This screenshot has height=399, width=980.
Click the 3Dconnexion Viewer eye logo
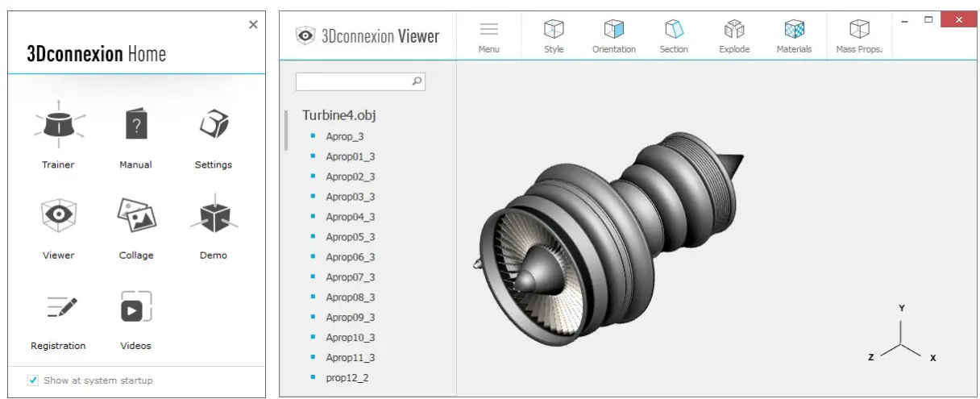pyautogui.click(x=305, y=35)
